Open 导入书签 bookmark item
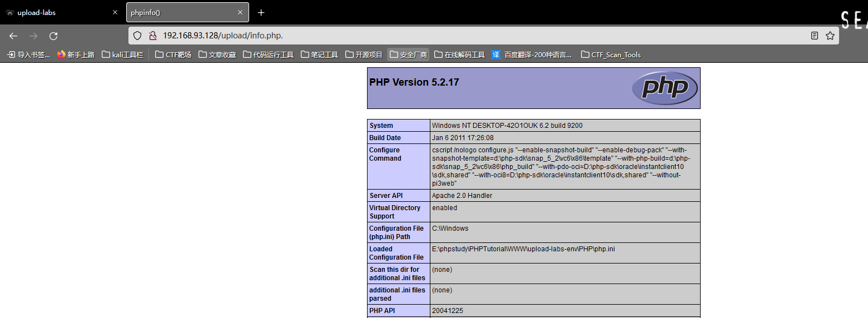The image size is (868, 318). [28, 54]
